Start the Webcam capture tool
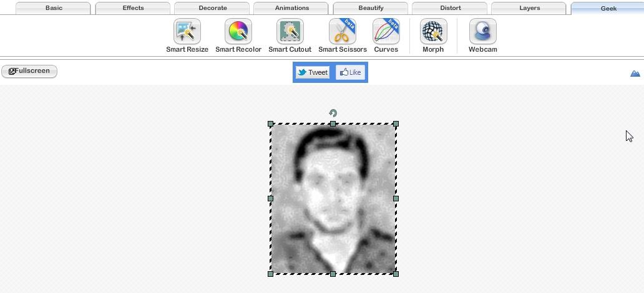644x293 pixels. pyautogui.click(x=483, y=36)
